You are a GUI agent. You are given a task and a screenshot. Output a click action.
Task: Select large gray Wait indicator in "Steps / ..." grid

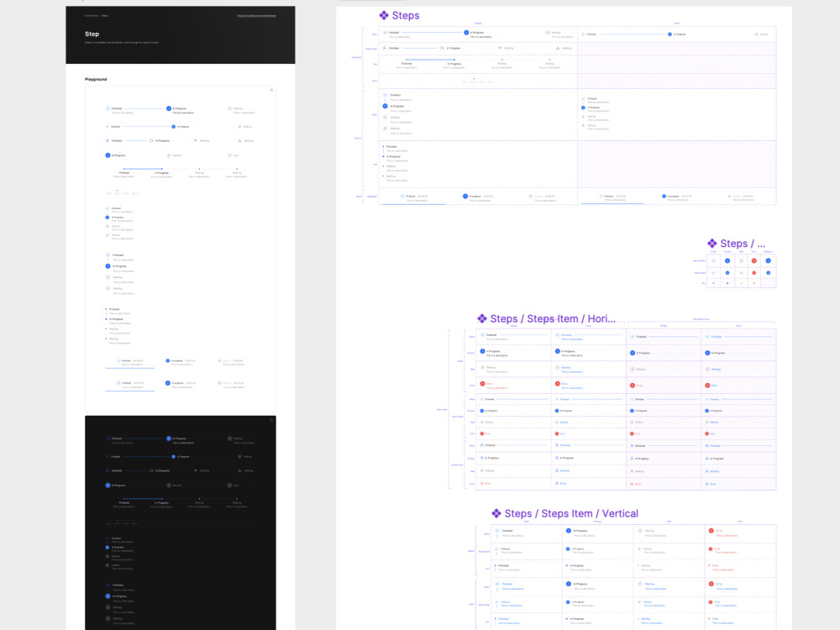[742, 261]
